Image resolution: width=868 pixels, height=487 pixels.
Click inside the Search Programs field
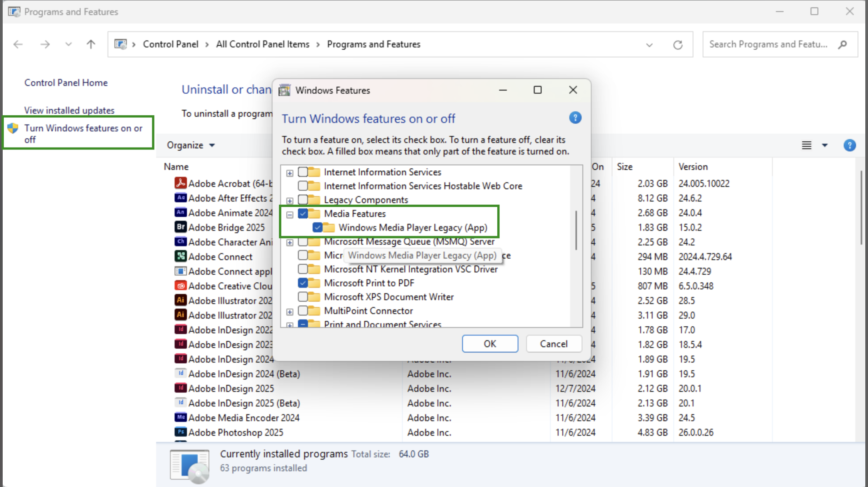(x=767, y=44)
